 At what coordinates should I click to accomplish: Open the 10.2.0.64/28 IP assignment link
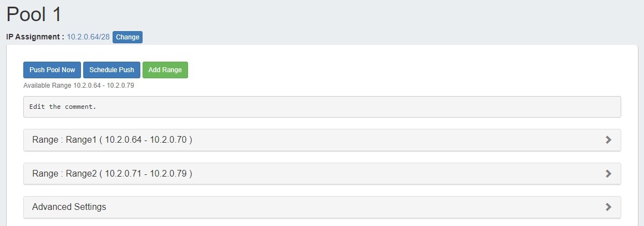(88, 37)
